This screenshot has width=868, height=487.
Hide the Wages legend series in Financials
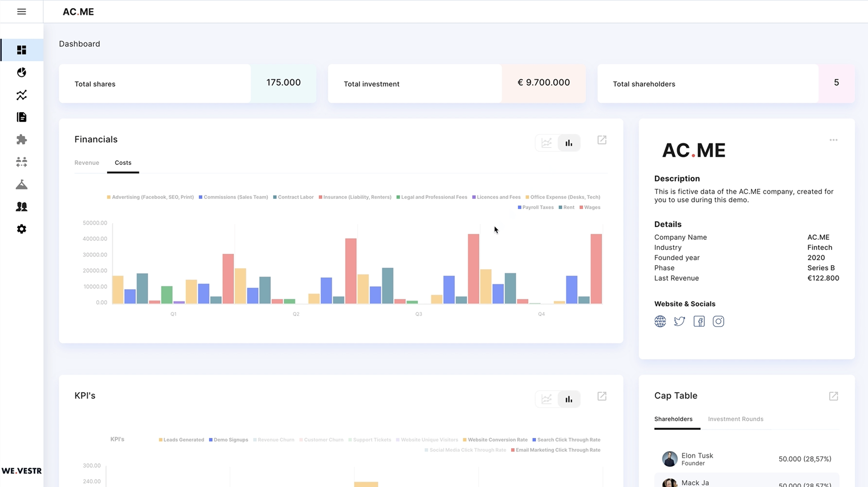click(589, 207)
